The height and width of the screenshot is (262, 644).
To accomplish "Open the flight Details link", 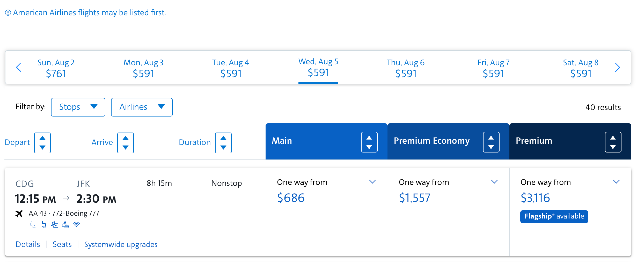I will [28, 244].
